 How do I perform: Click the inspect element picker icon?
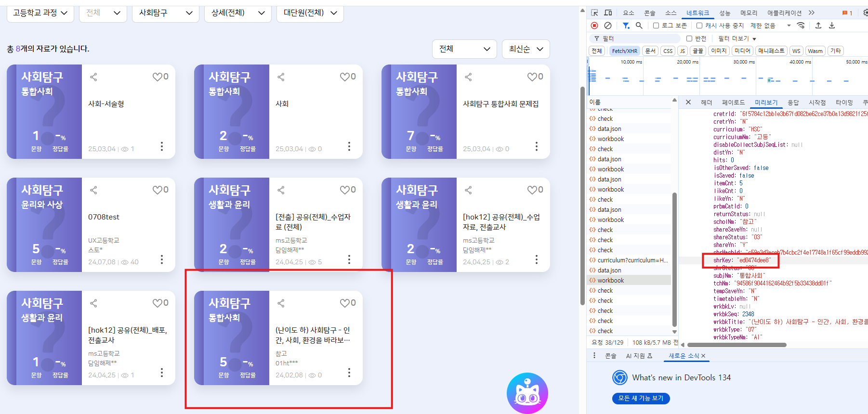pos(594,13)
